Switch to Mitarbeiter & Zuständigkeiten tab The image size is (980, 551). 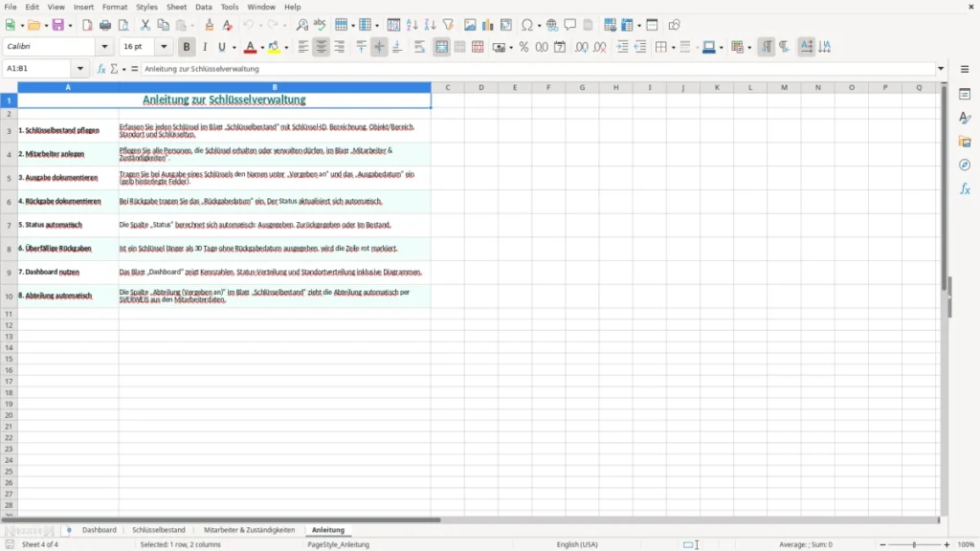[250, 530]
